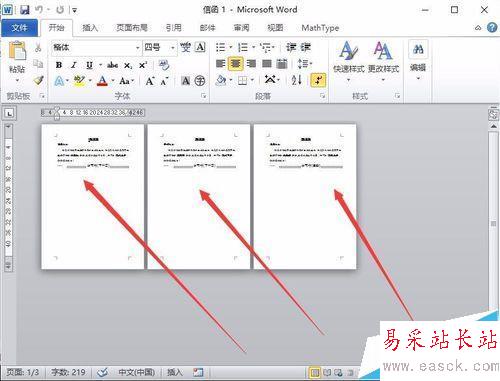The width and height of the screenshot is (500, 381).
Task: Click the Cut scissors icon
Action: (38, 47)
